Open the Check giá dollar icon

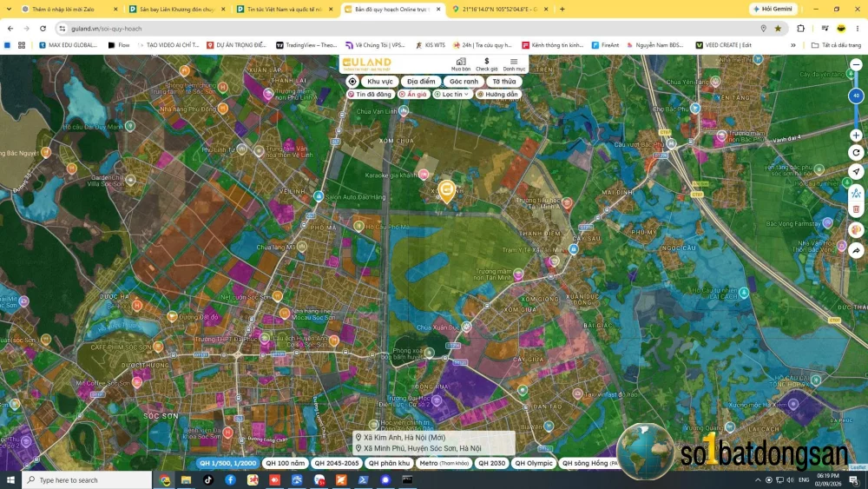487,64
